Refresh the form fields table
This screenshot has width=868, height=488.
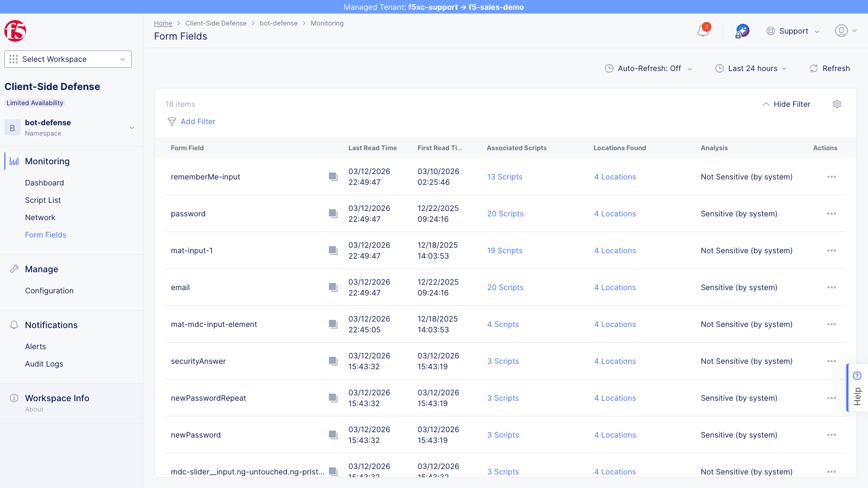click(829, 68)
